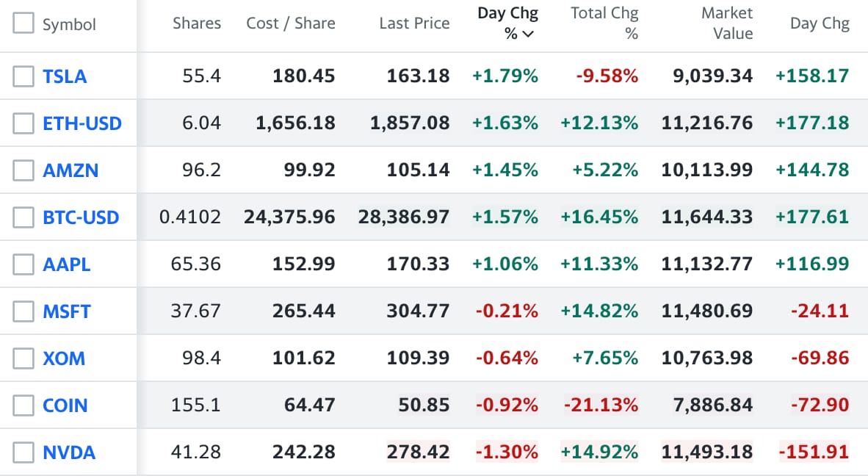
Task: Check the TSLA row checkbox
Action: tap(23, 76)
